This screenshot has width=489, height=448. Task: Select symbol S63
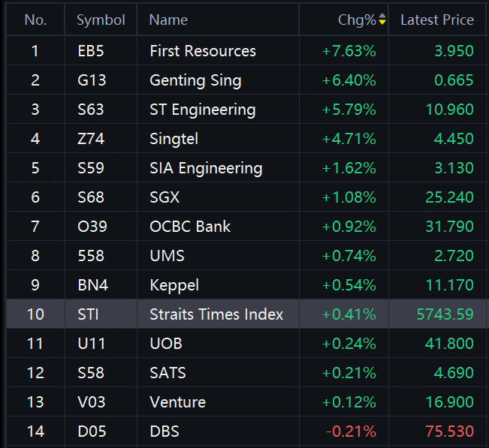(91, 110)
